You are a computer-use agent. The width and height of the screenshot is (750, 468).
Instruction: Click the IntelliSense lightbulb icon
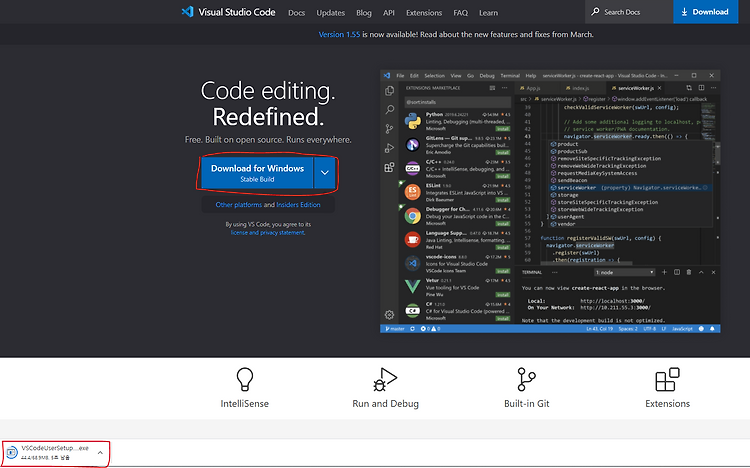click(244, 379)
